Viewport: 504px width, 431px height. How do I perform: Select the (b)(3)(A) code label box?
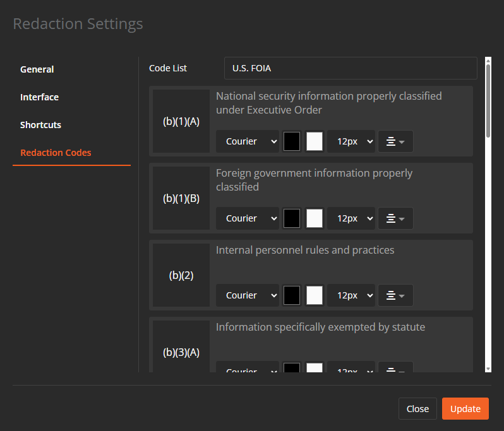pos(181,352)
